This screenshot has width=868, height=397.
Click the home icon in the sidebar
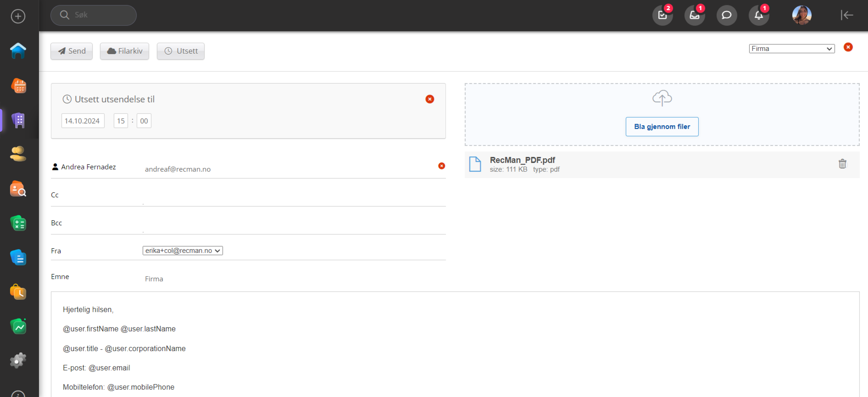click(18, 50)
